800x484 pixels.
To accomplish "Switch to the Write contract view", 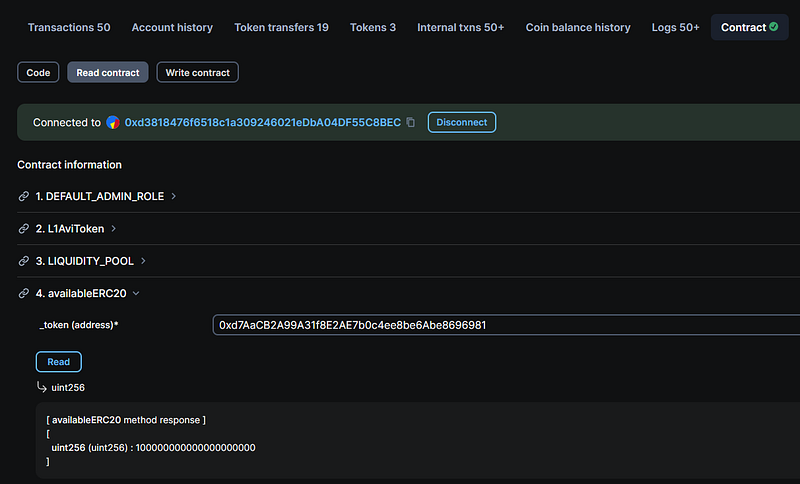I will coord(197,72).
